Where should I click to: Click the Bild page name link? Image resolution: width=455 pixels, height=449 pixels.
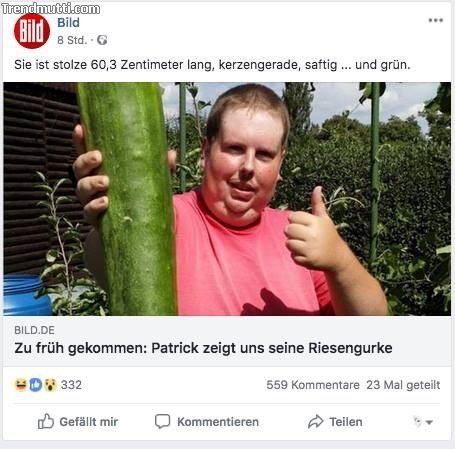[68, 23]
